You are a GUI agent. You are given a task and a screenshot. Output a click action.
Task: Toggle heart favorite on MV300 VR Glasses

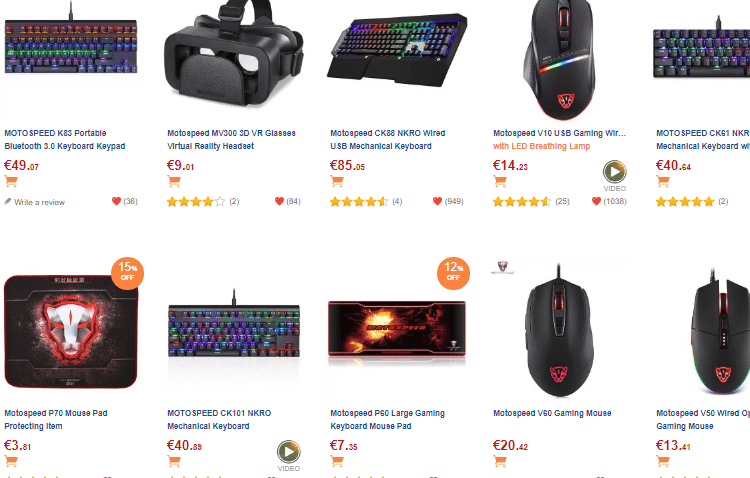279,201
